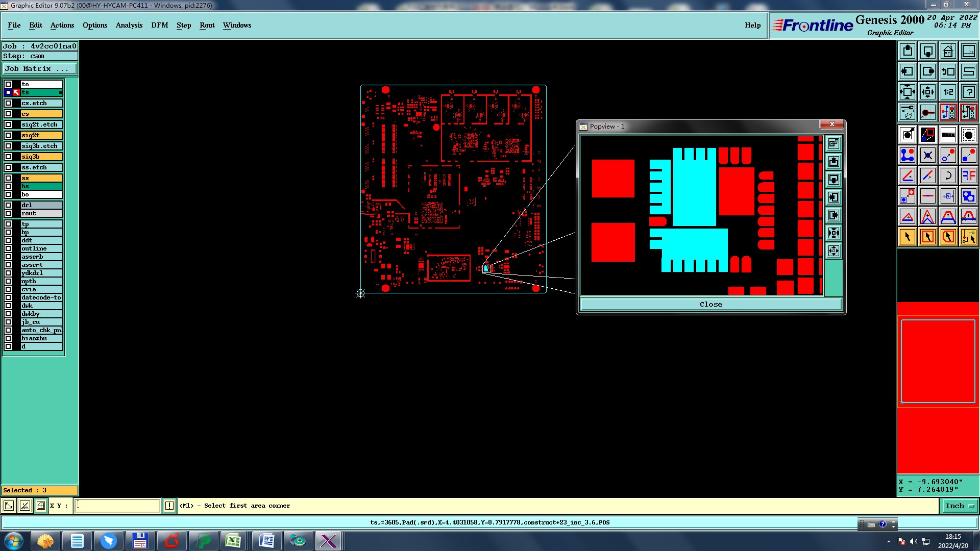Viewport: 980px width, 551px height.
Task: Open the Analysis menu
Action: click(x=129, y=25)
